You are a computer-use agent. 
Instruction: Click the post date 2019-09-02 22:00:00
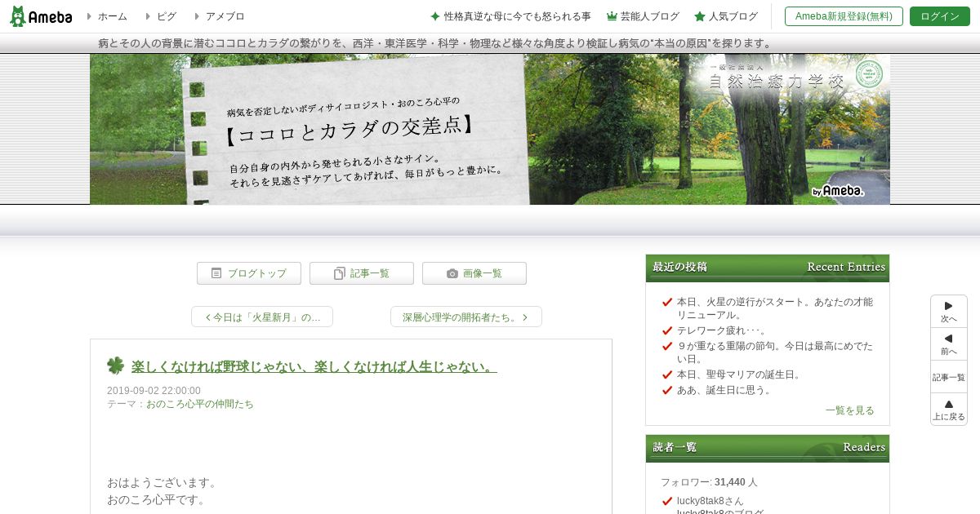click(x=154, y=391)
